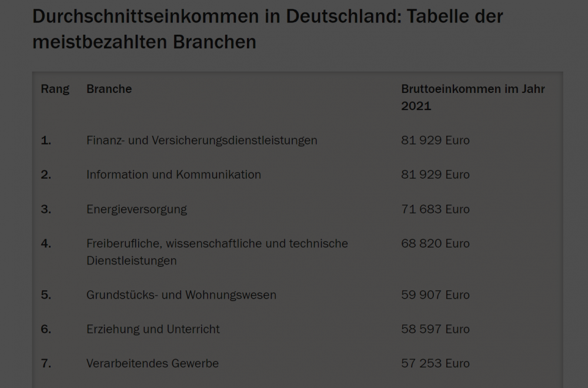
Task: Click the heading about Durchschnittseinkommen in Deutschland
Action: click(x=268, y=29)
